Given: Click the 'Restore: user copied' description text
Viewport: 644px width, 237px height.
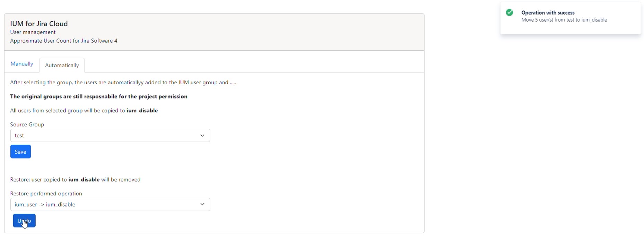Looking at the screenshot, I should point(75,180).
